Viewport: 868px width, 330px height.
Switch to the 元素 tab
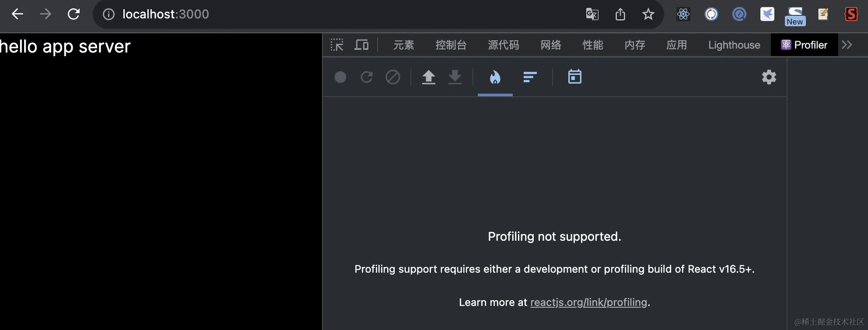coord(404,45)
